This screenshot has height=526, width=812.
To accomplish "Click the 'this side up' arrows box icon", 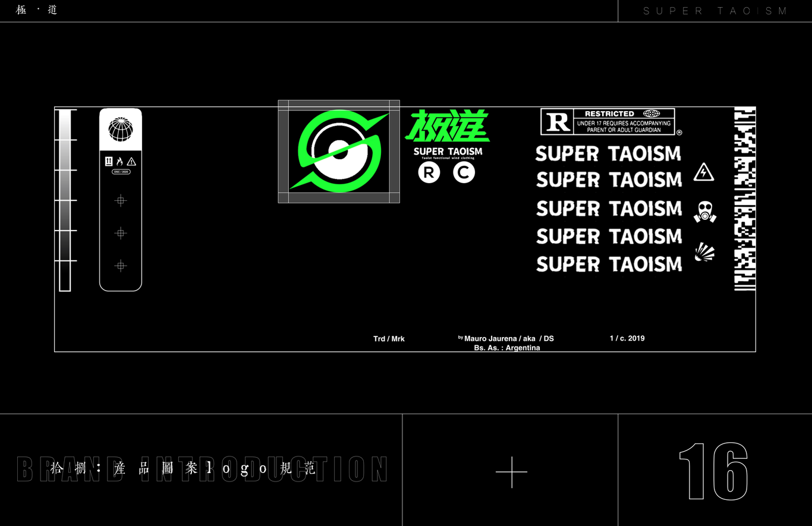I will click(109, 161).
